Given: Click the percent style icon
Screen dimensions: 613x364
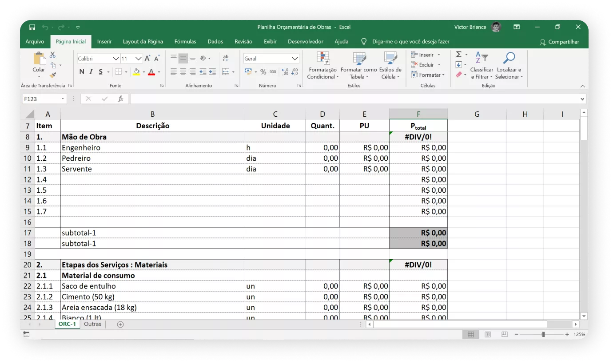Looking at the screenshot, I should (263, 72).
